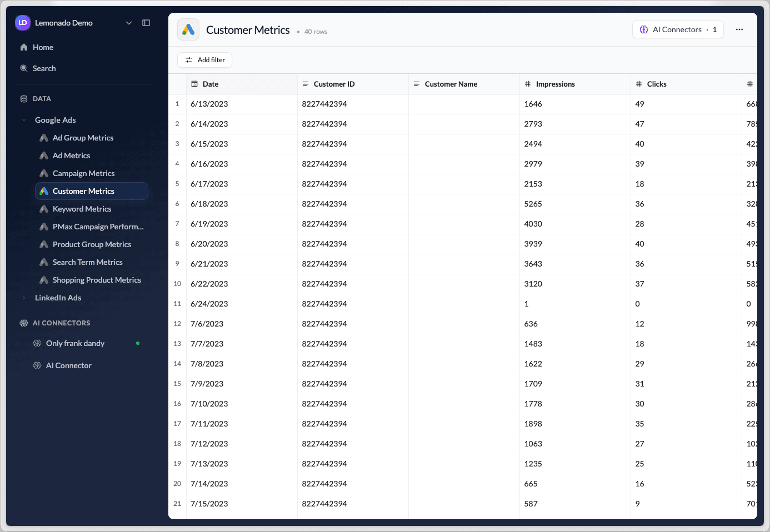The width and height of the screenshot is (770, 532).
Task: Open the AI Connectors panel
Action: click(677, 29)
